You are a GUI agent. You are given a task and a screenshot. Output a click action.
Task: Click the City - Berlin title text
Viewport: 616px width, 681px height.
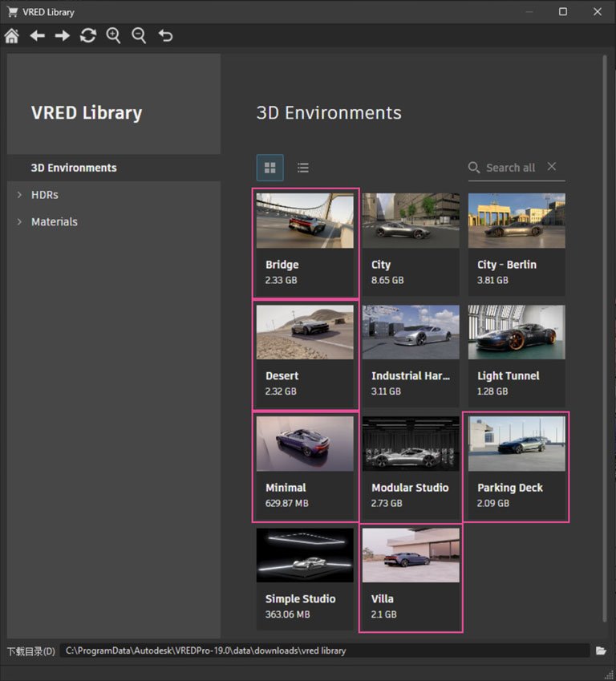pos(507,265)
